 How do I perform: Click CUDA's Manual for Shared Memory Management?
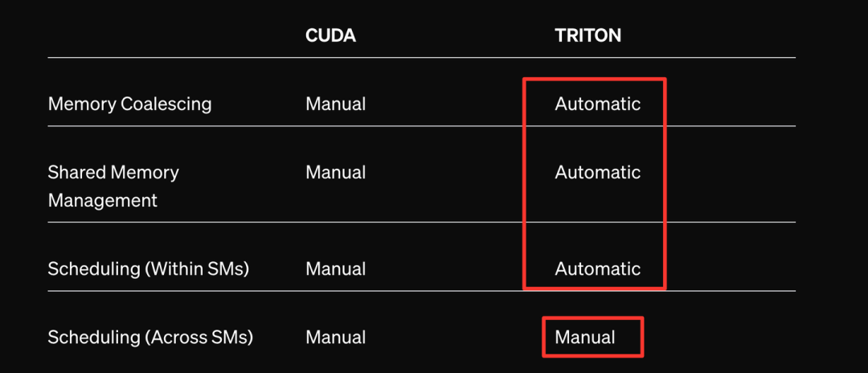pyautogui.click(x=335, y=172)
